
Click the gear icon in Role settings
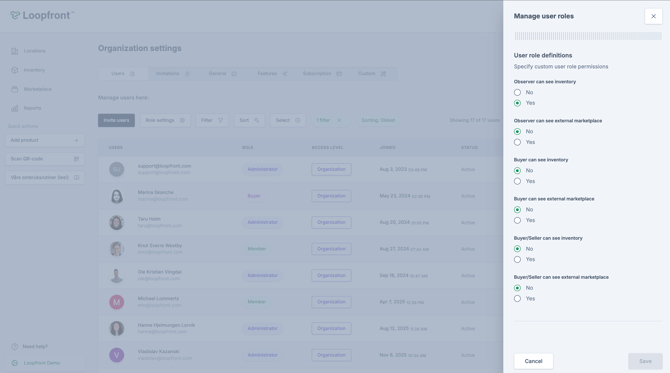pos(182,120)
